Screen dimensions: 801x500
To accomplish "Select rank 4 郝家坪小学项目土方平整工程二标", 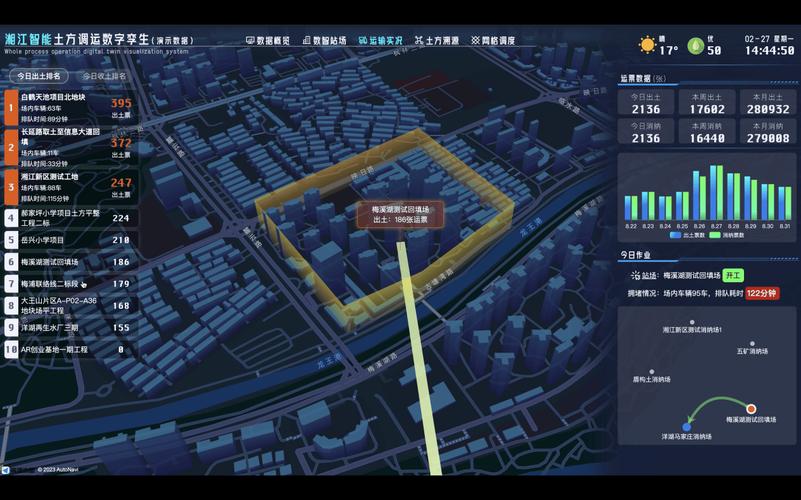I will pyautogui.click(x=71, y=218).
